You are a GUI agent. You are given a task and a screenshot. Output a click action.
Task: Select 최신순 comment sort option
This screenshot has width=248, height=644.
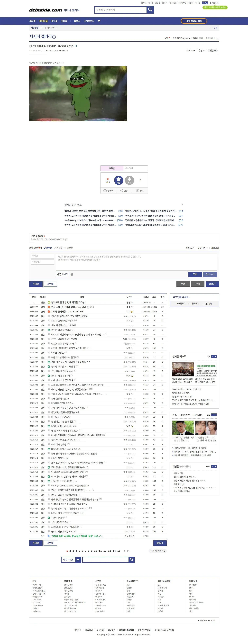[x=58, y=248]
